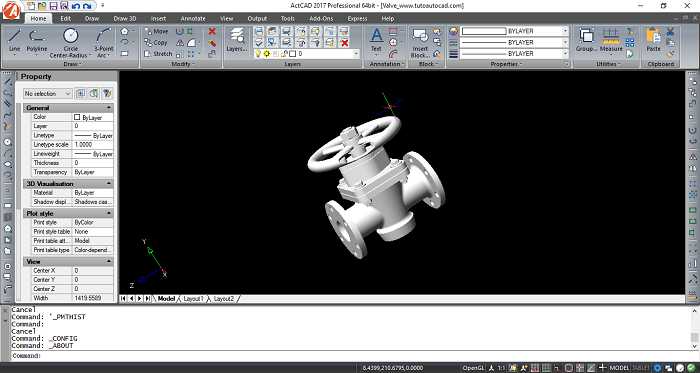Open the No selection dropdown
The image size is (700, 373).
coord(47,94)
